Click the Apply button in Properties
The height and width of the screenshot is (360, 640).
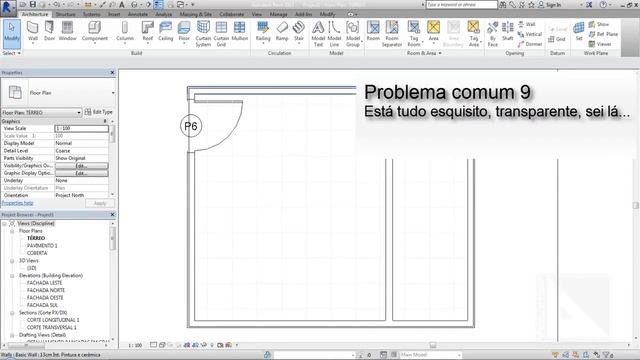[x=100, y=204]
